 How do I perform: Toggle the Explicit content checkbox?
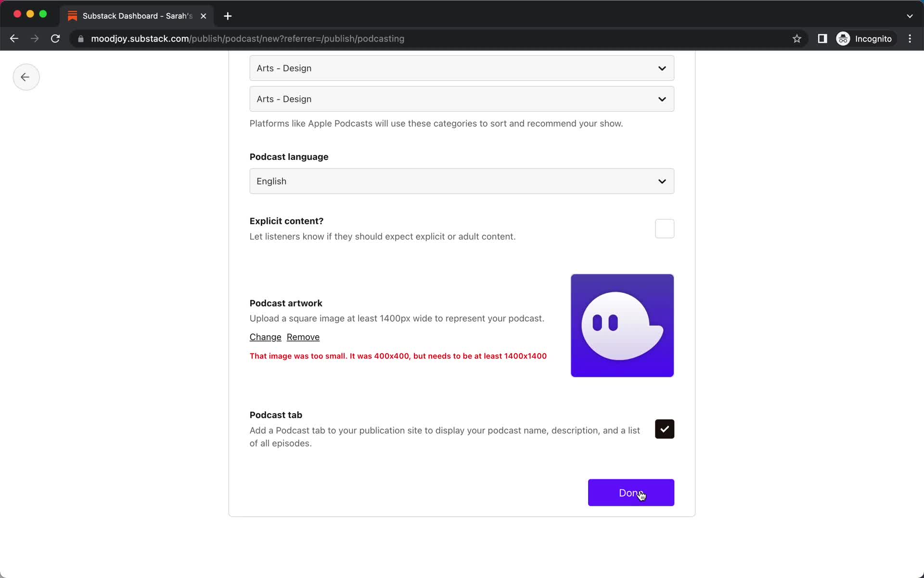(x=664, y=228)
